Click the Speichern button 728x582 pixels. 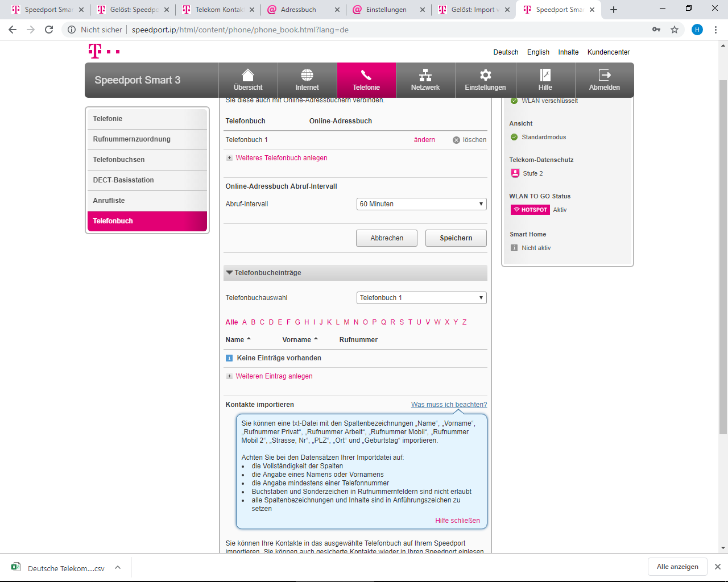coord(456,238)
